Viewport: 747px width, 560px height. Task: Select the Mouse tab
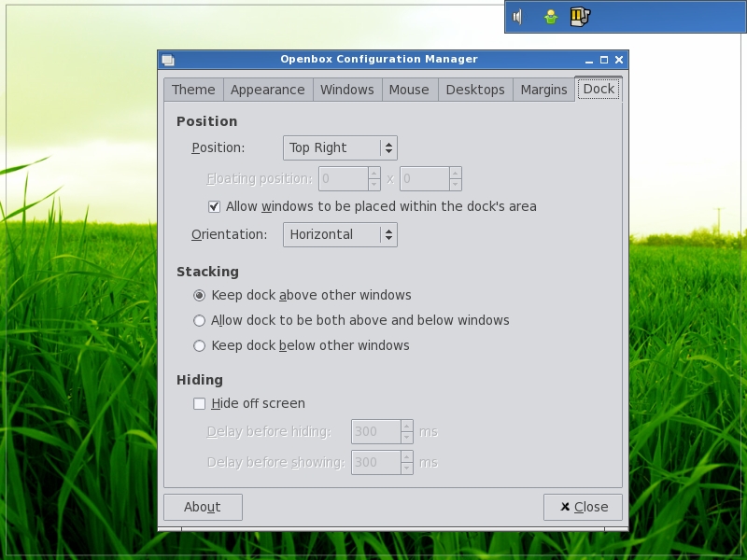point(409,90)
